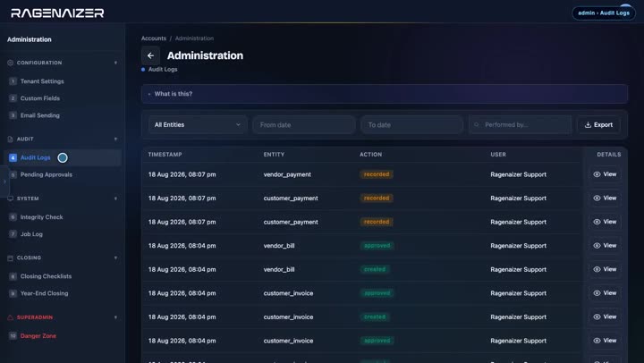This screenshot has width=644, height=363.
Task: Collapse the Closing section arrow
Action: coord(115,257)
